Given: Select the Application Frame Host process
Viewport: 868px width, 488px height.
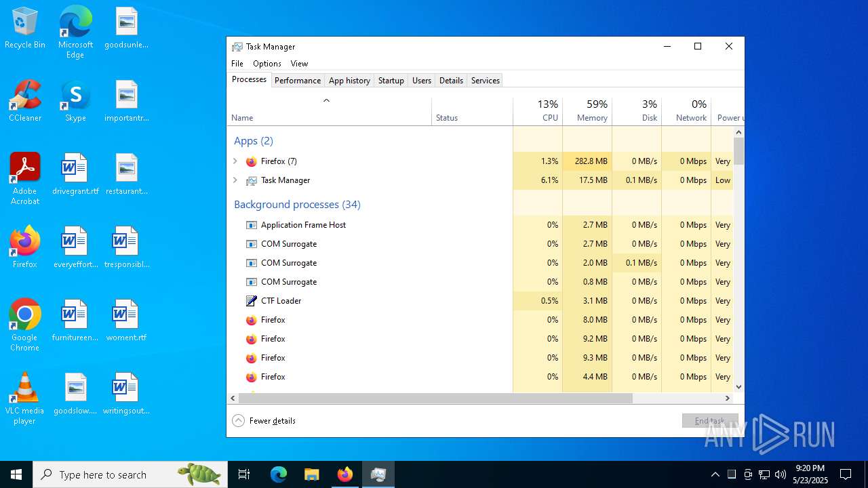Looking at the screenshot, I should click(480, 225).
